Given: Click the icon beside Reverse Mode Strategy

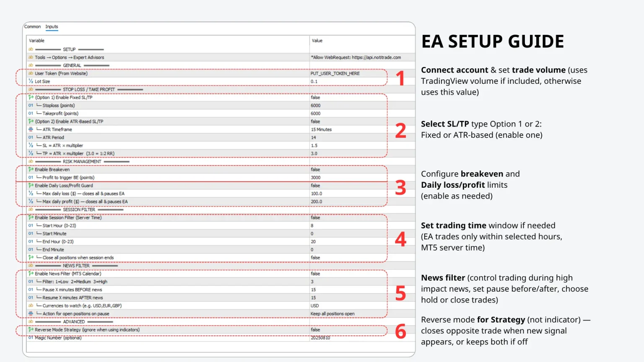Looking at the screenshot, I should click(31, 329).
